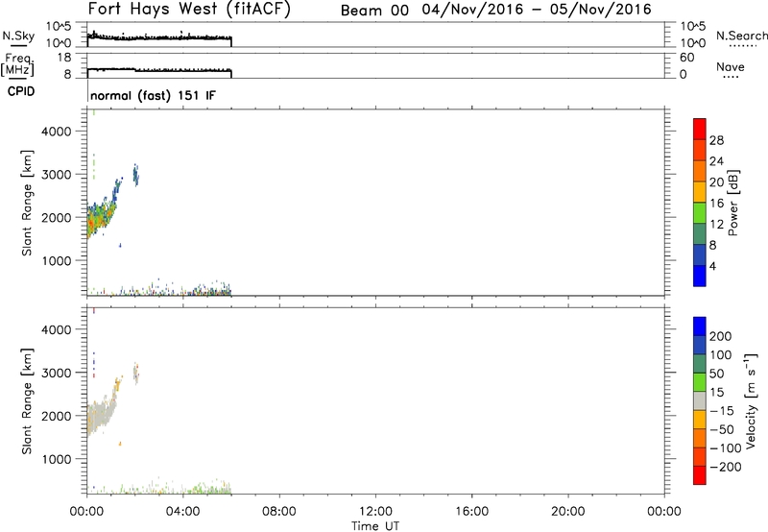Click the "Power [dB]" color bar title
This screenshot has height=532, width=768.
click(x=733, y=203)
